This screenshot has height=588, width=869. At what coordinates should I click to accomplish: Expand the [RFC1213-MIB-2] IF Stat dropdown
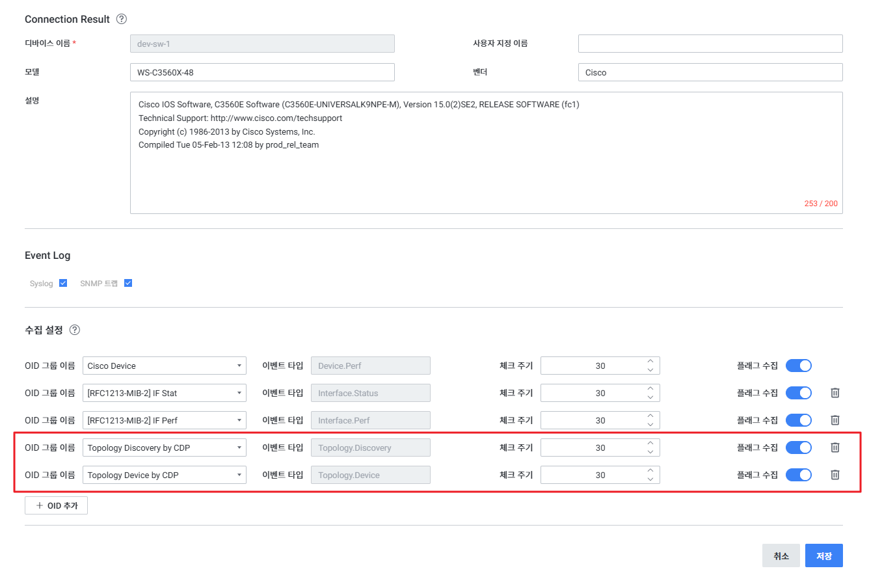coord(164,393)
